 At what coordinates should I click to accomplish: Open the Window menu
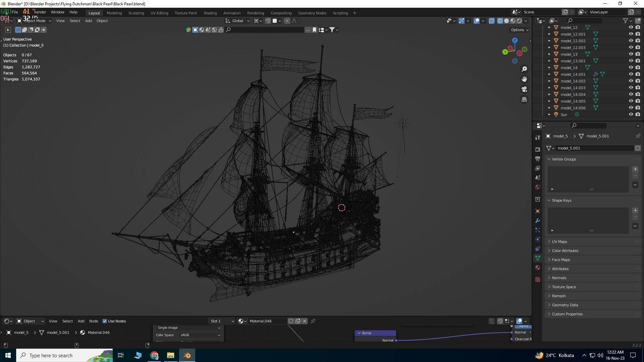57,12
